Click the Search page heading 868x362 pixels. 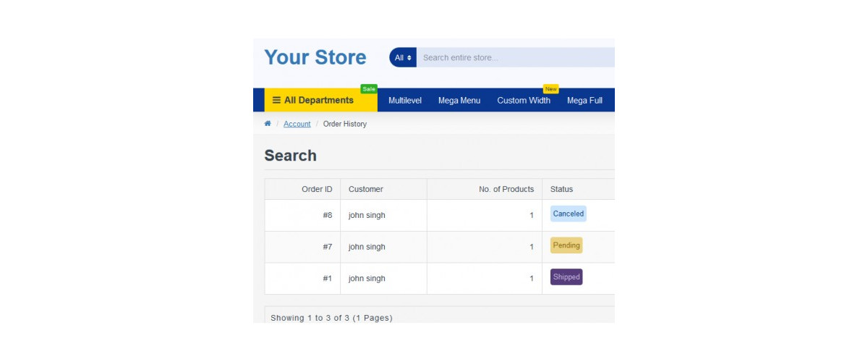pyautogui.click(x=290, y=156)
